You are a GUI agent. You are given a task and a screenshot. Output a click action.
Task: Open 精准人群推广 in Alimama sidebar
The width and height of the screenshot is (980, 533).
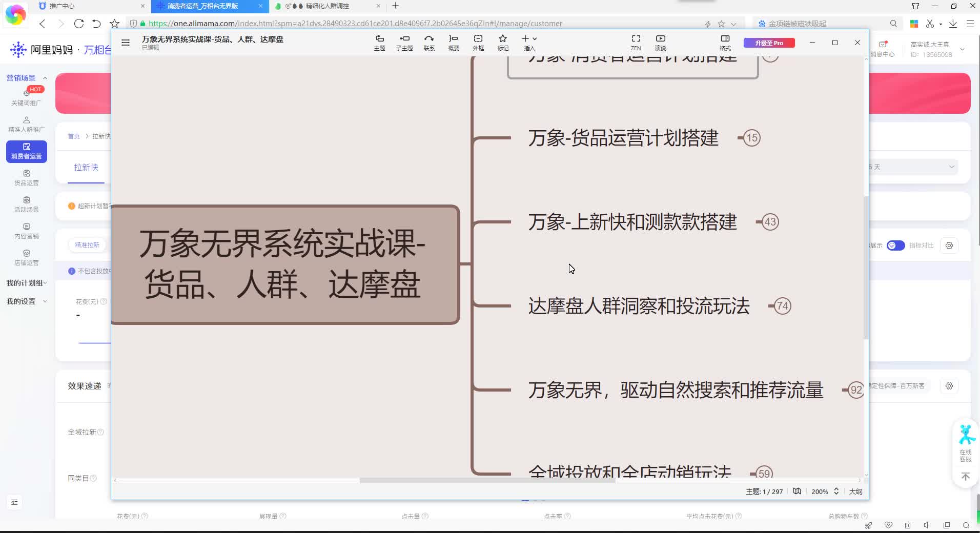coord(26,125)
